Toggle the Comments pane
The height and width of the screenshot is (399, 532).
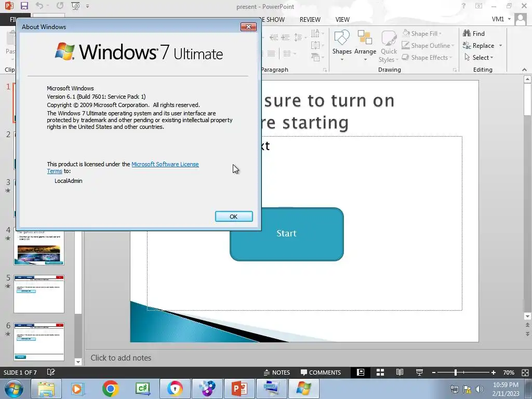point(321,372)
